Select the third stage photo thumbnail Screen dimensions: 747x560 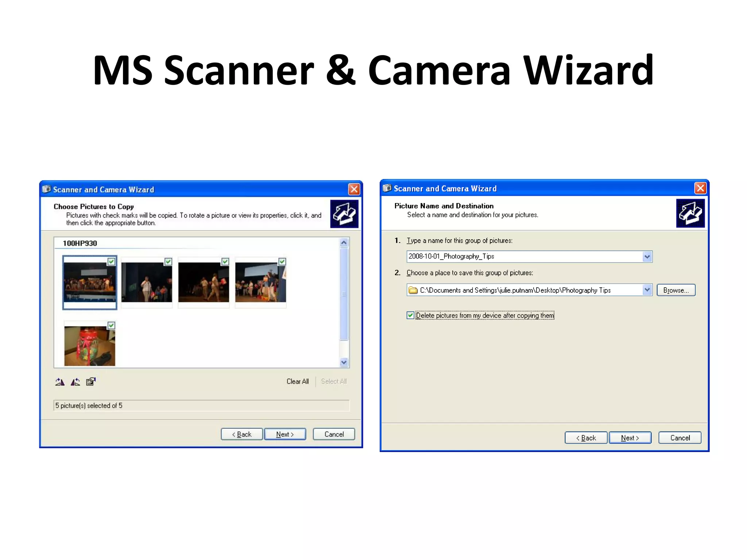[x=204, y=283]
